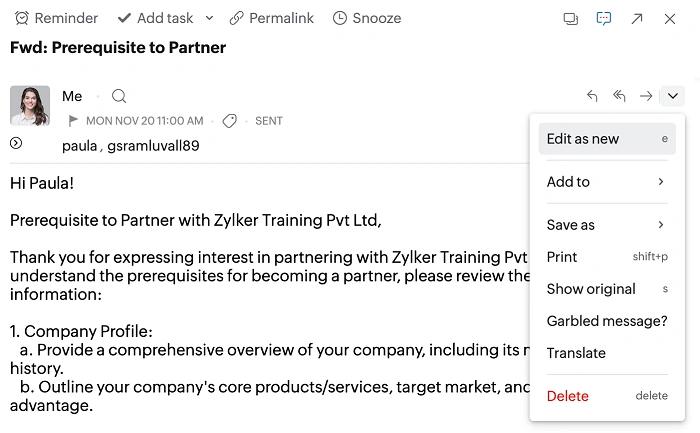Open the comment chat icon
700x433 pixels.
click(604, 18)
